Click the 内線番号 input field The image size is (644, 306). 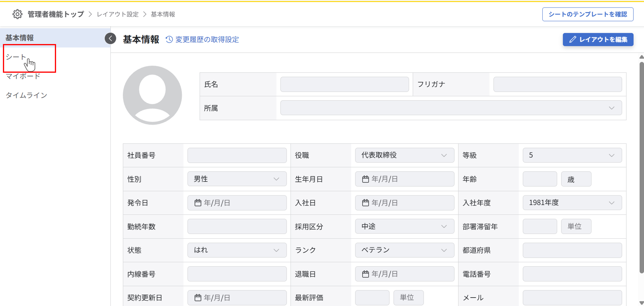click(237, 274)
